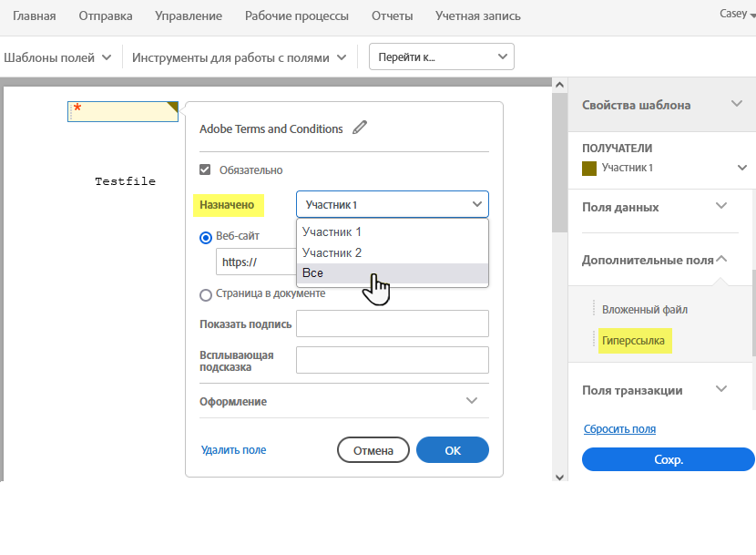Toggle the Обязательно checkbox
Viewport: 756px width, 555px height.
[x=206, y=170]
